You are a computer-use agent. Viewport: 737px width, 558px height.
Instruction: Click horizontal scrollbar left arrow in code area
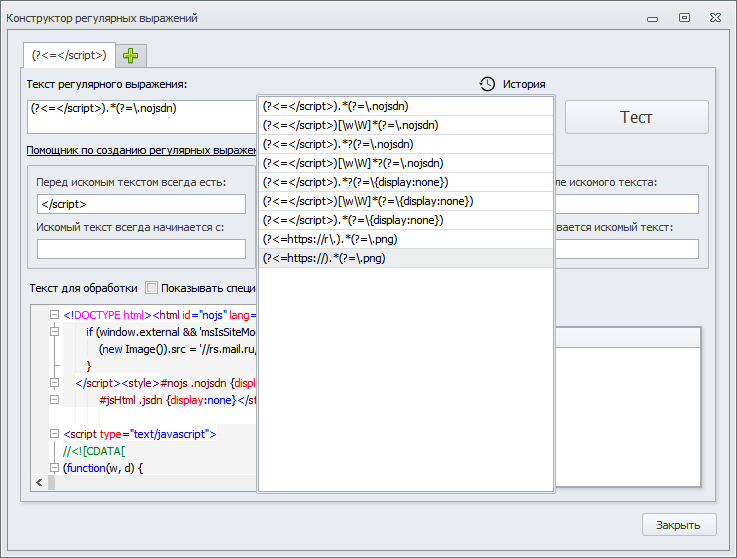[39, 482]
